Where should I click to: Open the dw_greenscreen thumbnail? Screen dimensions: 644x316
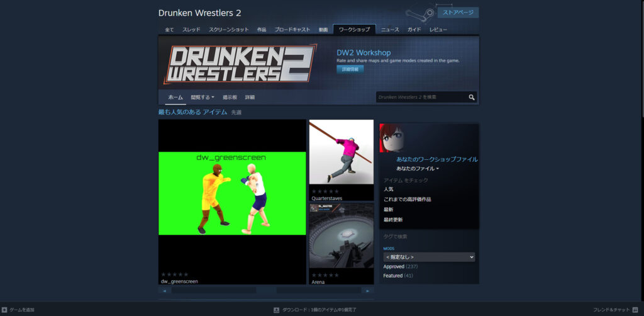coord(232,193)
